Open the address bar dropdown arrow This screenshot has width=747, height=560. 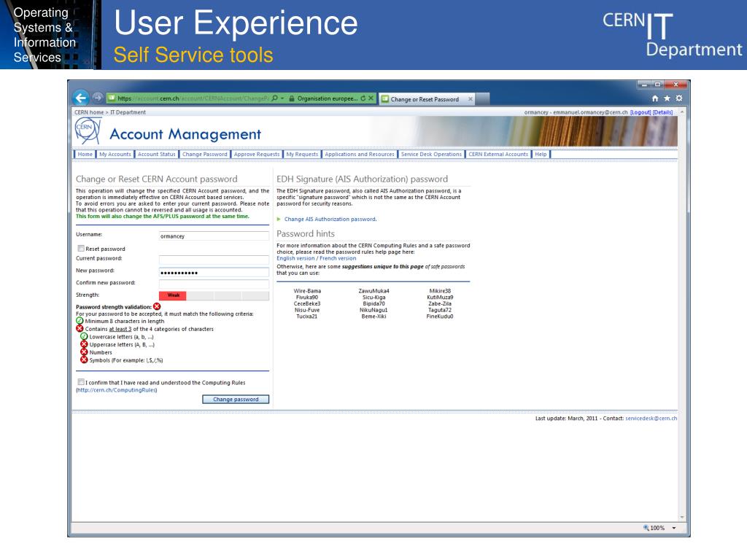282,98
